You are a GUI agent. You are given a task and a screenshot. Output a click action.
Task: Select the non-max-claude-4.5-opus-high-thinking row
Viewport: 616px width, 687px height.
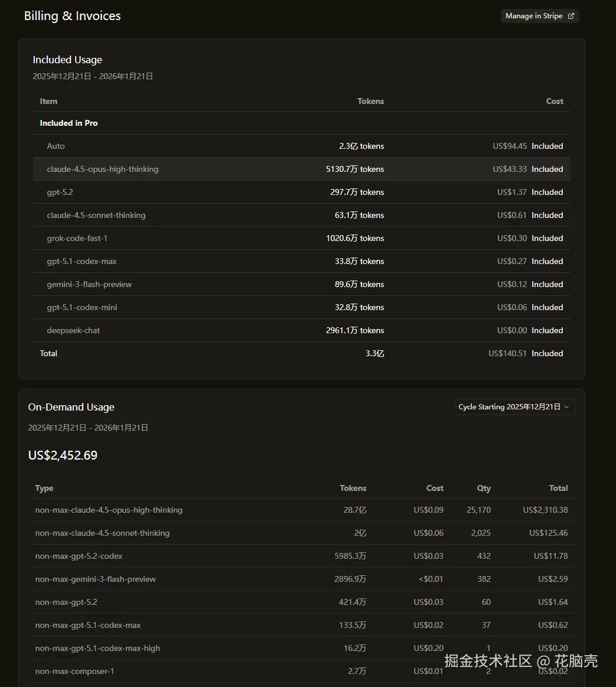coord(301,510)
